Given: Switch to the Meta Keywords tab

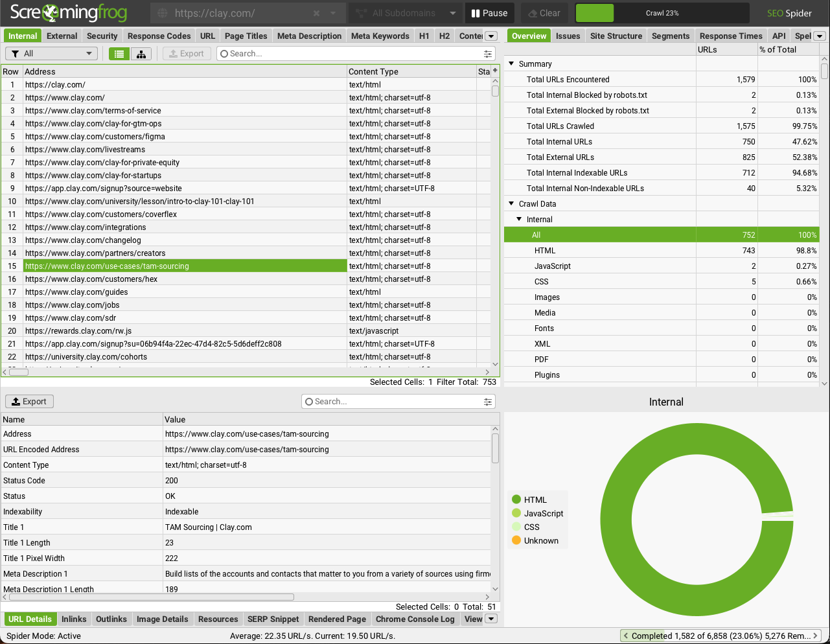Looking at the screenshot, I should 380,36.
